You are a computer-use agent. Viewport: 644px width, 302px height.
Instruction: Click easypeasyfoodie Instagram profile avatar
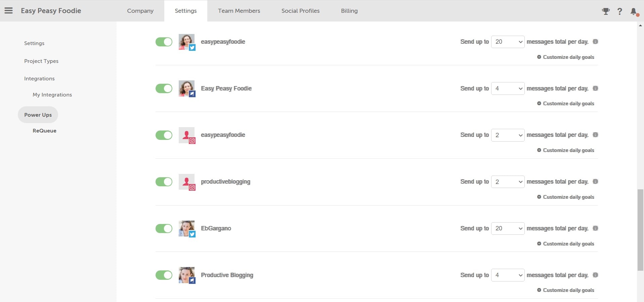click(x=187, y=135)
